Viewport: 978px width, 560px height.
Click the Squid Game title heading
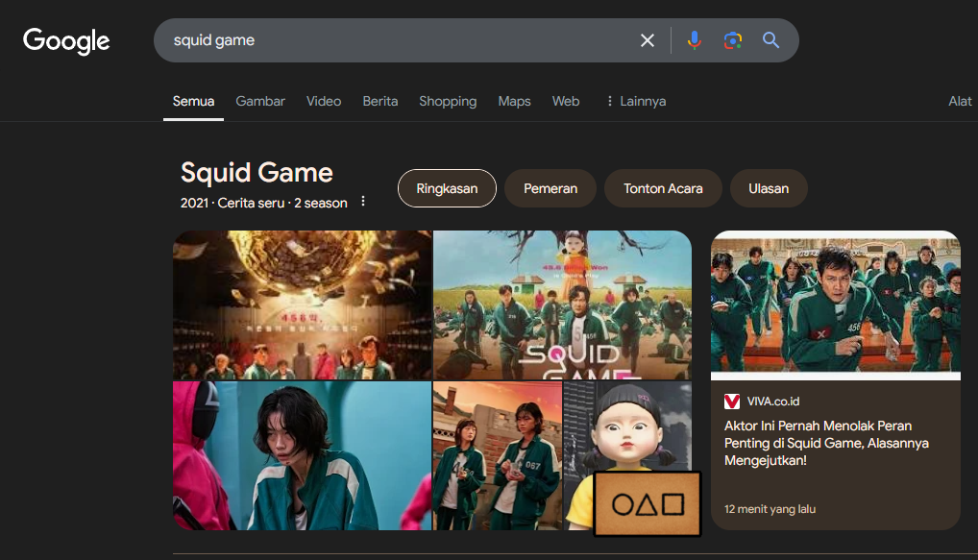tap(257, 173)
